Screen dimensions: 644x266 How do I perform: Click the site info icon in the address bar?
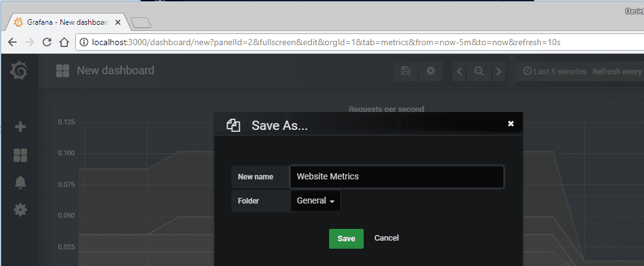(x=84, y=42)
